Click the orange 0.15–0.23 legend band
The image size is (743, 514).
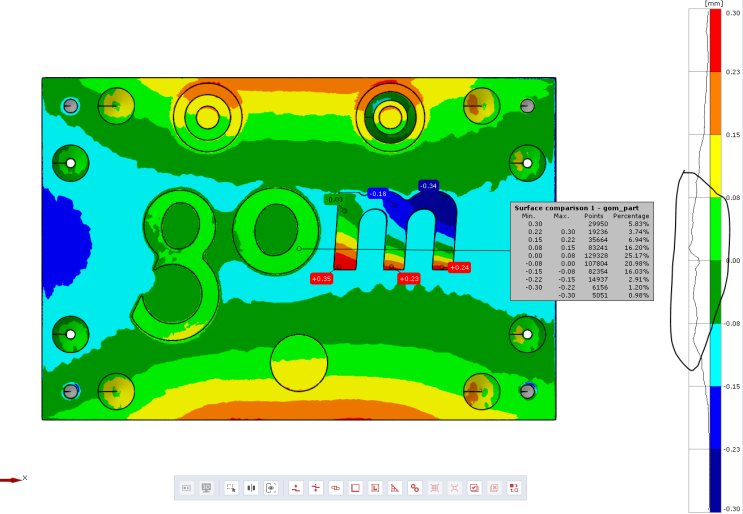[x=715, y=103]
